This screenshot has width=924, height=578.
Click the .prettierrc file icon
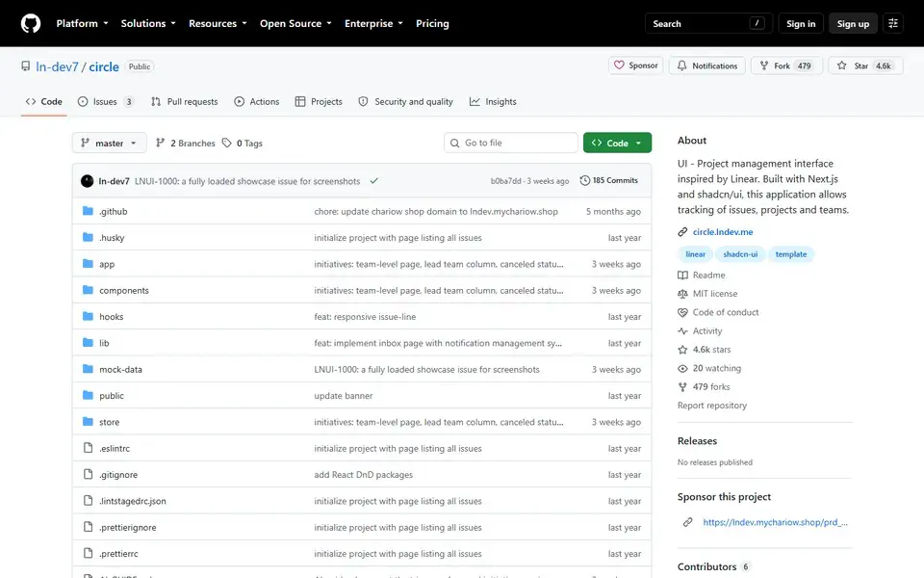coord(88,553)
